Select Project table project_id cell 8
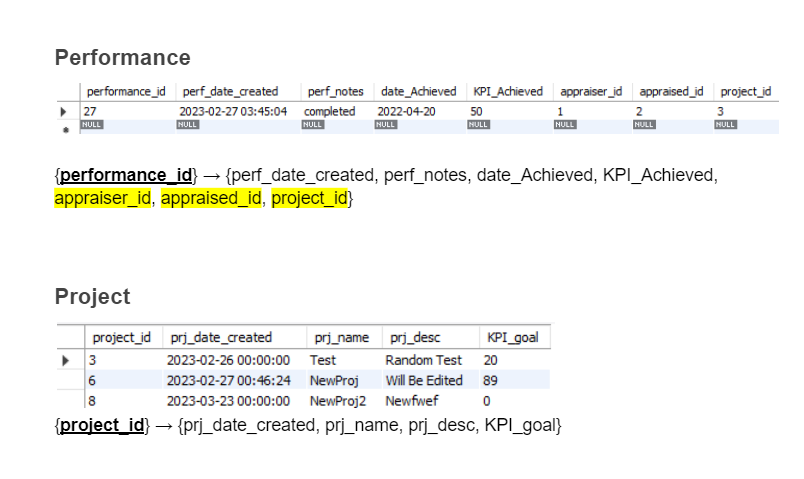This screenshot has width=804, height=479. coord(124,401)
